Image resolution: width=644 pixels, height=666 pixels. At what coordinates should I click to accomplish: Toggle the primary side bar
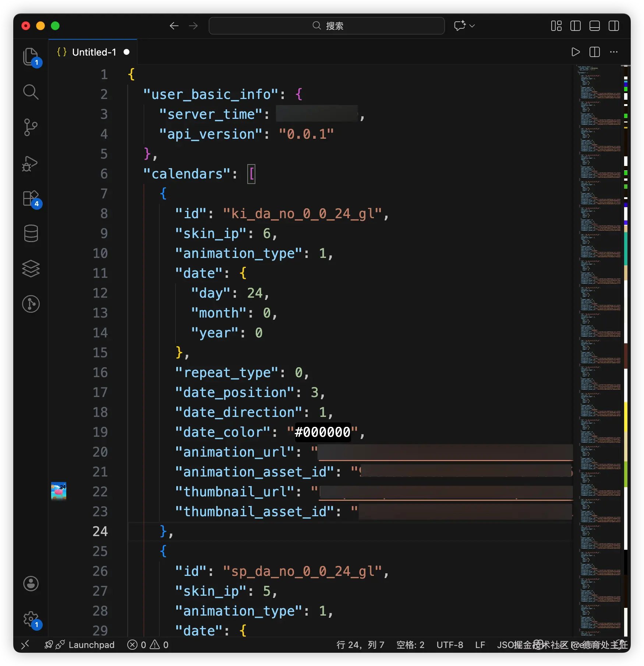pos(576,26)
